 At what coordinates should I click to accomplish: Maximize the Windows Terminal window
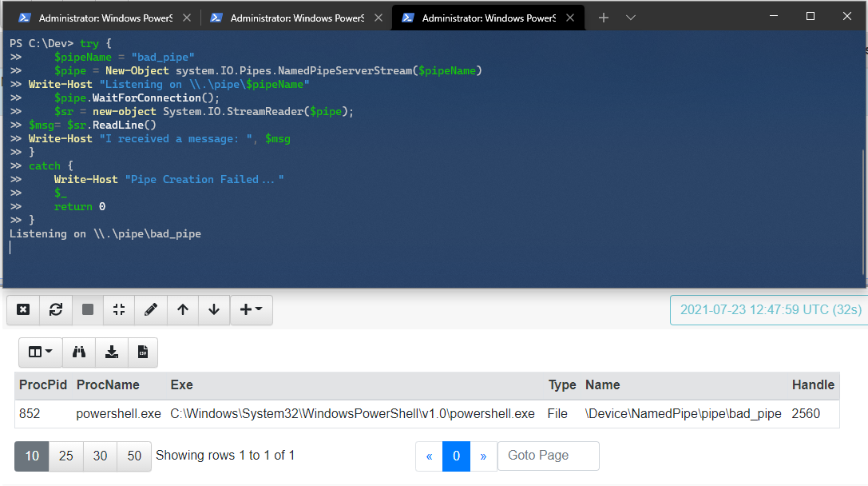click(x=811, y=16)
